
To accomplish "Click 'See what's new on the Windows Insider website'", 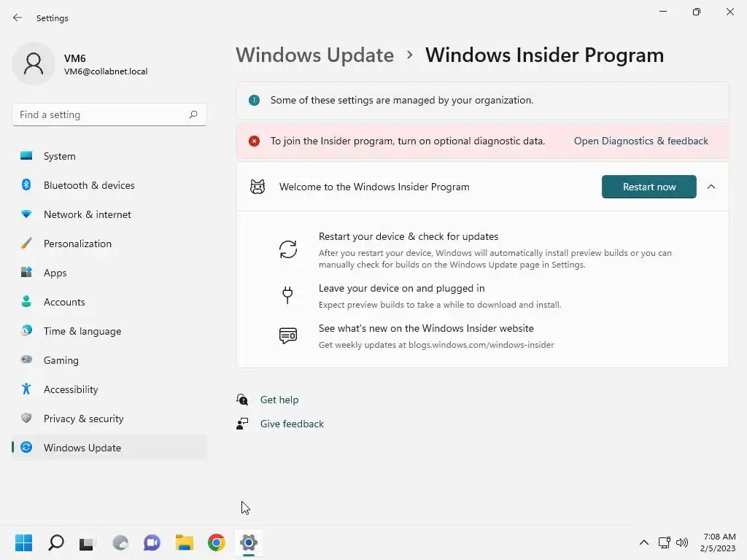I will 426,328.
